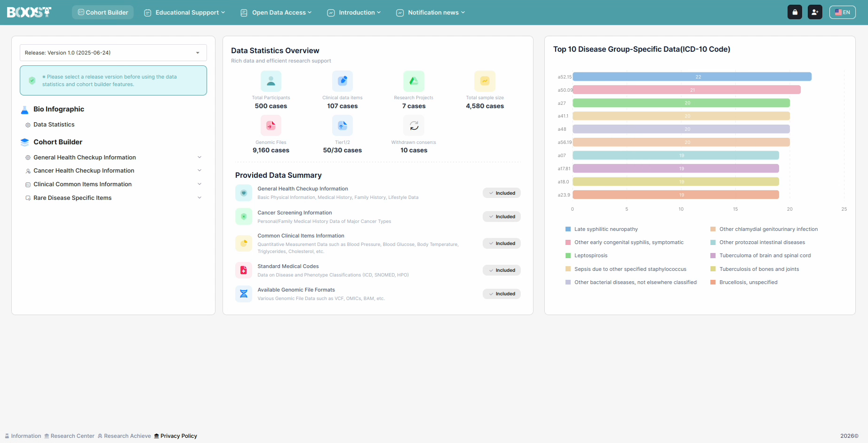Click the BOOST logo
The height and width of the screenshot is (443, 868).
[x=29, y=12]
